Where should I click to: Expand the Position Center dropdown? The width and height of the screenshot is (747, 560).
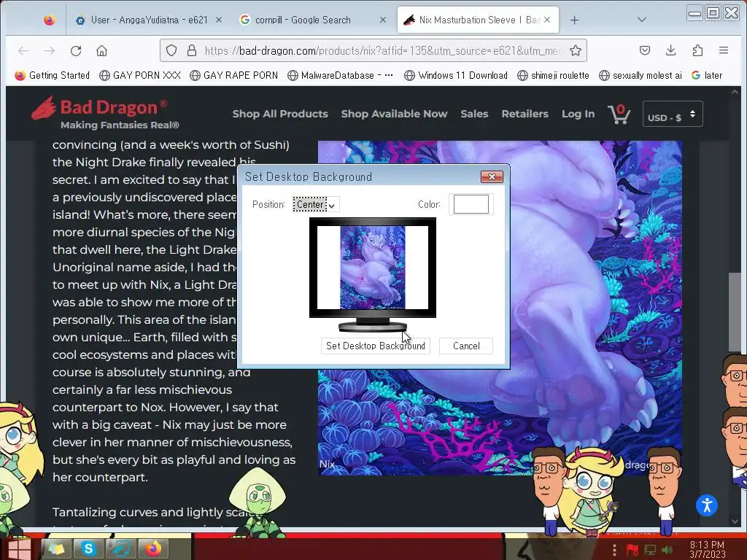[x=316, y=205]
